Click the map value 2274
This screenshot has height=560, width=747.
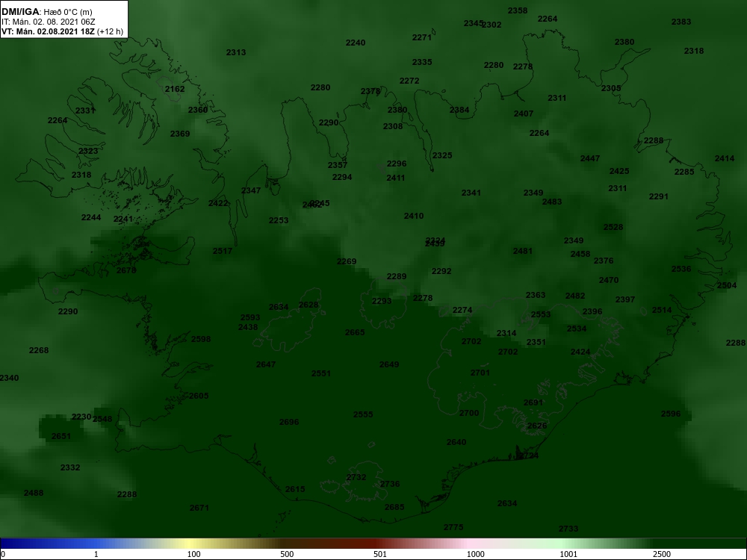pos(462,310)
